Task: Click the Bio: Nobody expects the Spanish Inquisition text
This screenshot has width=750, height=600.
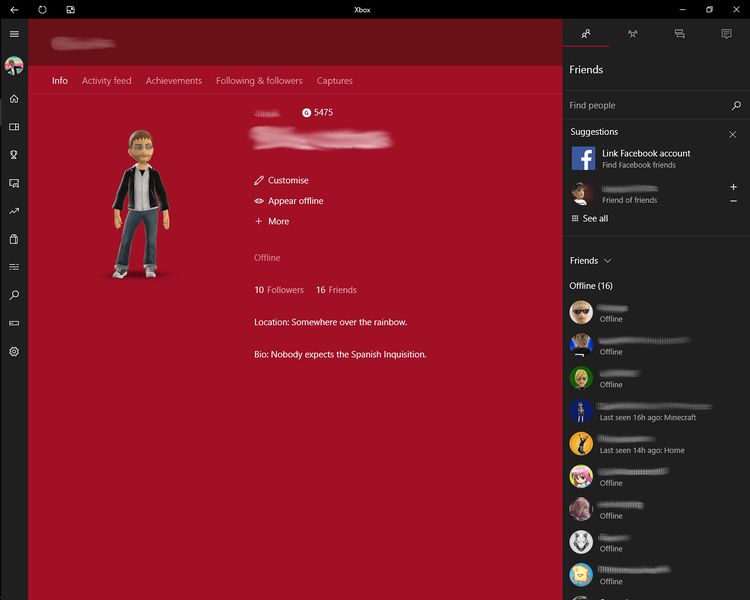Action: coord(340,355)
